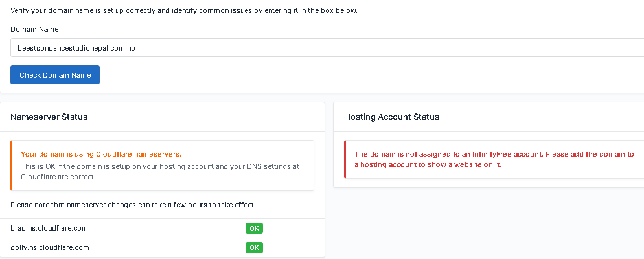Click the red left bar of the error alert
The height and width of the screenshot is (259, 644).
tap(345, 159)
